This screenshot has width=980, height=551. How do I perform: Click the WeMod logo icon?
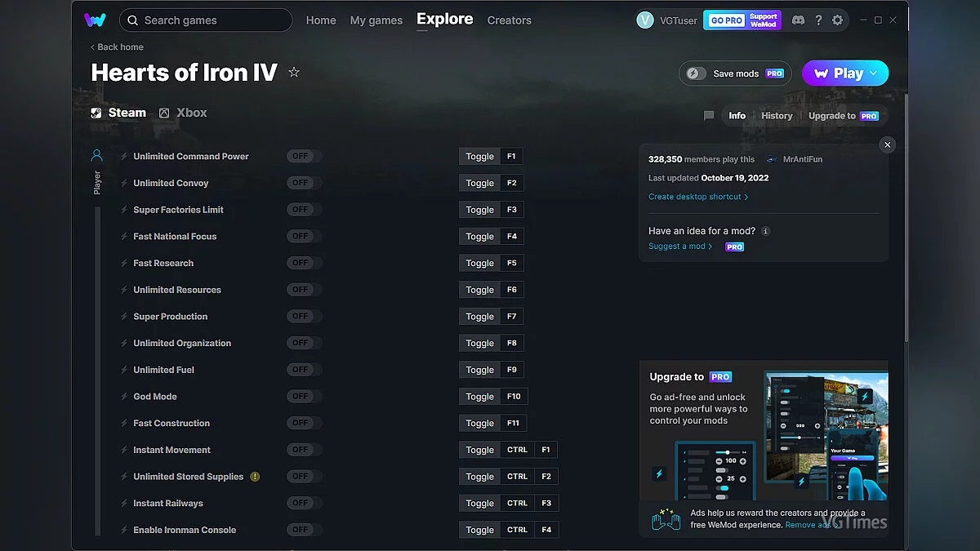tap(95, 20)
